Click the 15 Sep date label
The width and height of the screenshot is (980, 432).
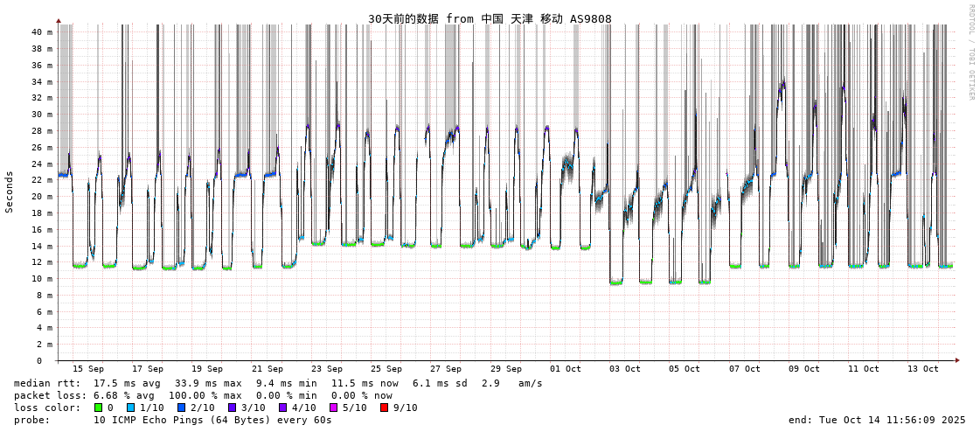[x=87, y=369]
